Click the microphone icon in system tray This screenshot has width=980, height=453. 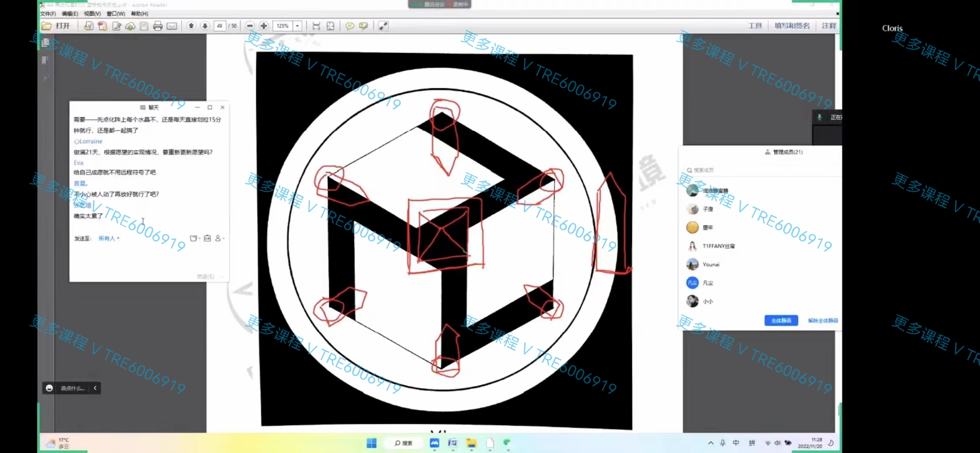click(x=723, y=443)
